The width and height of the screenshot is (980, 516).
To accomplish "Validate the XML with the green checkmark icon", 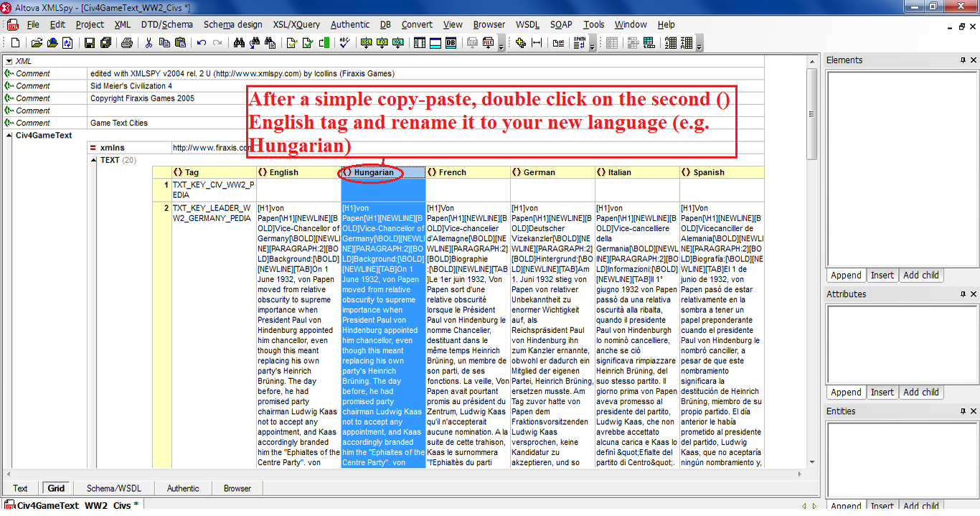I will 308,43.
